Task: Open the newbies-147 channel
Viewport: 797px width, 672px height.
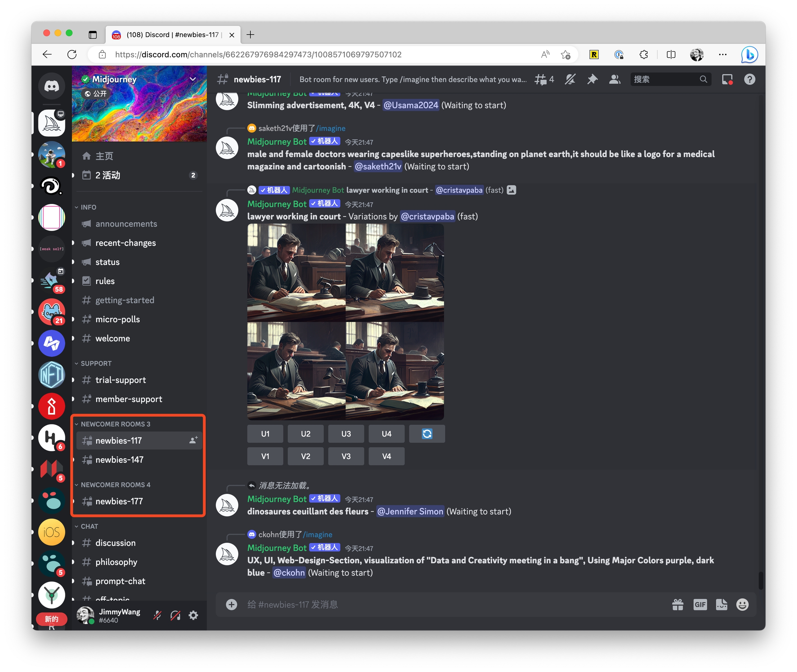Action: [x=119, y=460]
